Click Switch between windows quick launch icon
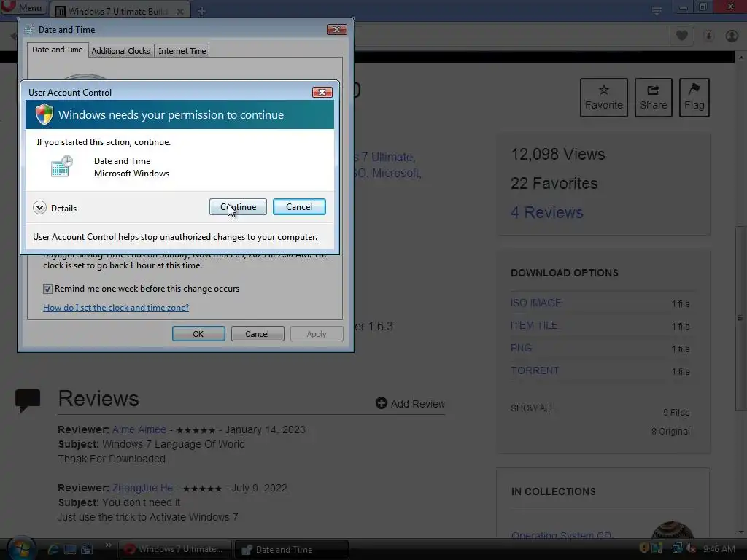 [87, 549]
